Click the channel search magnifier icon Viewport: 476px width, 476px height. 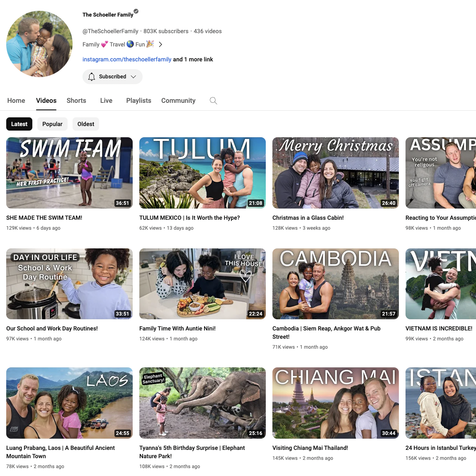point(214,101)
